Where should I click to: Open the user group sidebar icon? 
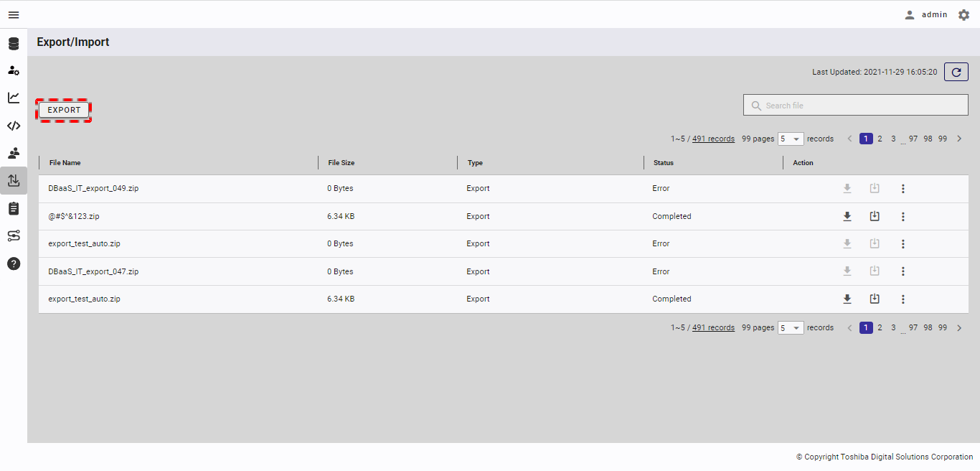pos(14,153)
